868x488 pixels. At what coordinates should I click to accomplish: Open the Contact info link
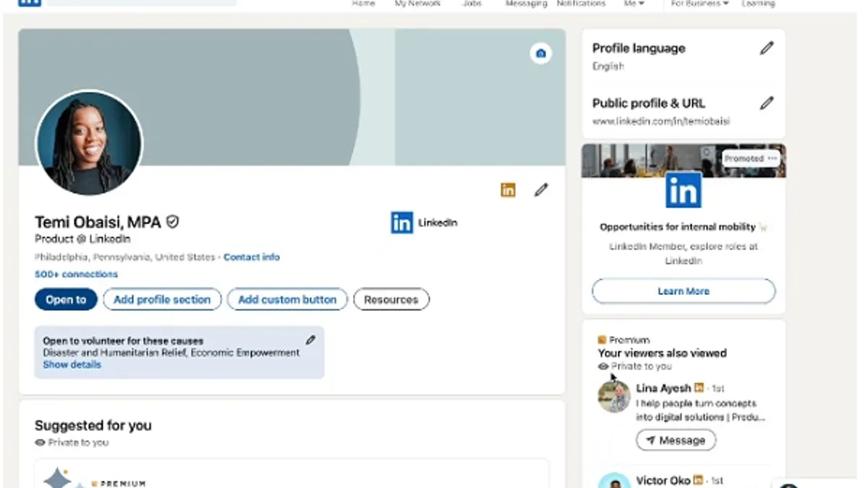click(x=252, y=257)
